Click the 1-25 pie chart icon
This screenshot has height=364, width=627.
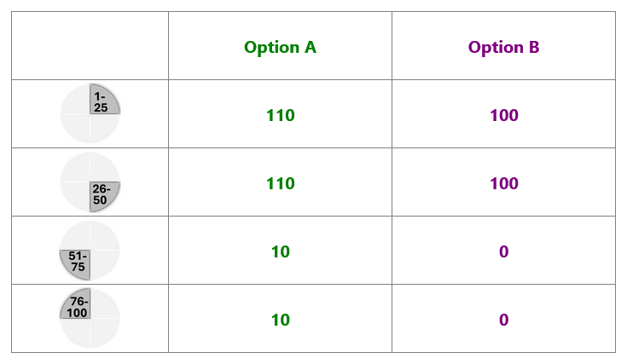(x=90, y=113)
